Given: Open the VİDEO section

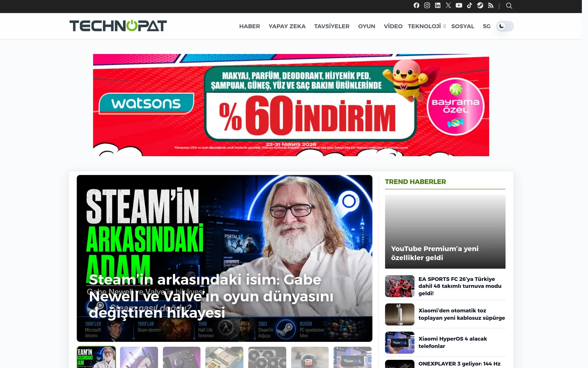Looking at the screenshot, I should [393, 26].
